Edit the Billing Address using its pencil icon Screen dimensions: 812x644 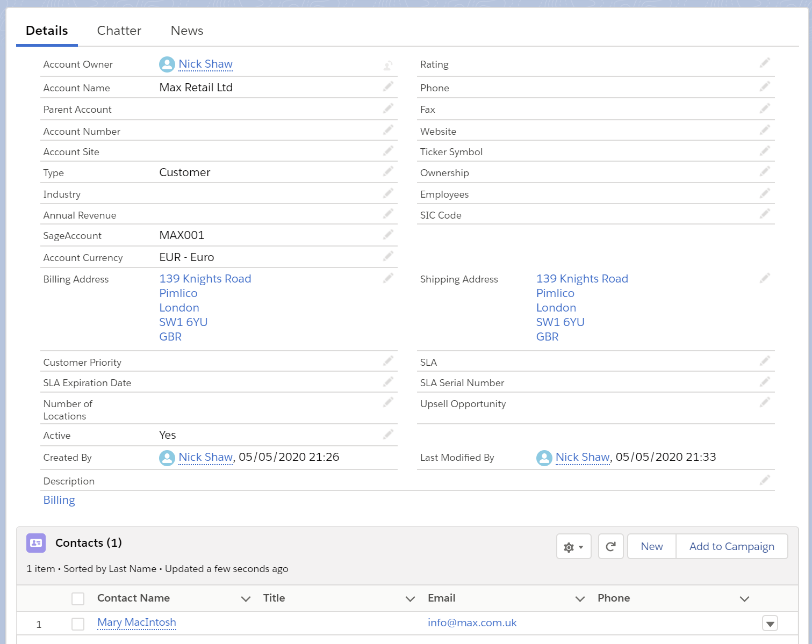click(x=388, y=278)
